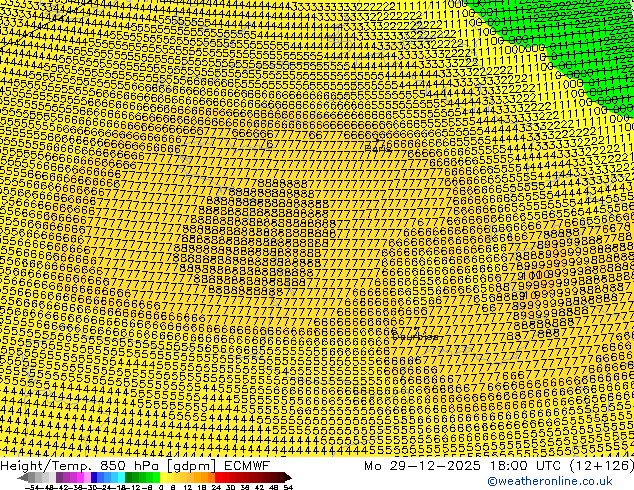This screenshot has width=634, height=490.
Task: Click the Paris city label on map
Action: click(378, 149)
